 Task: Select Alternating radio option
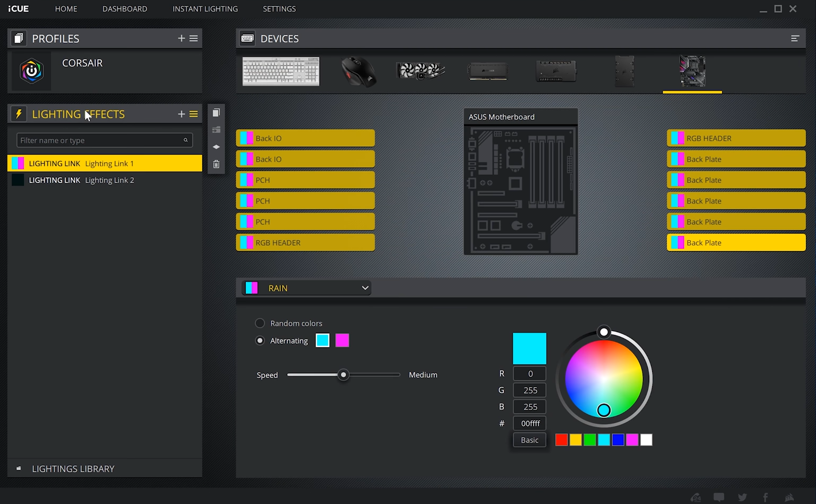(260, 341)
